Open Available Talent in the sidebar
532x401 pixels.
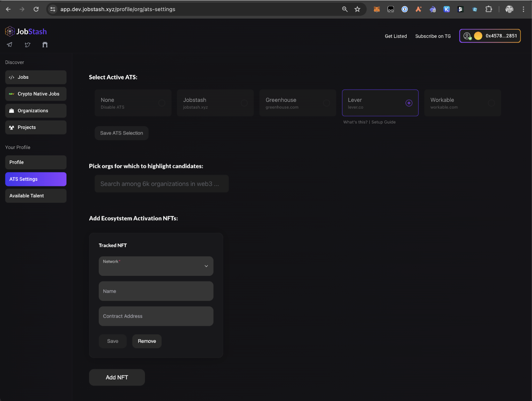point(36,196)
